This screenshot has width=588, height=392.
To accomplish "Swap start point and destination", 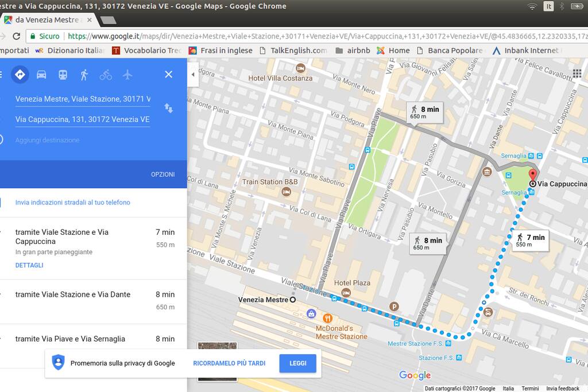I will pyautogui.click(x=168, y=108).
